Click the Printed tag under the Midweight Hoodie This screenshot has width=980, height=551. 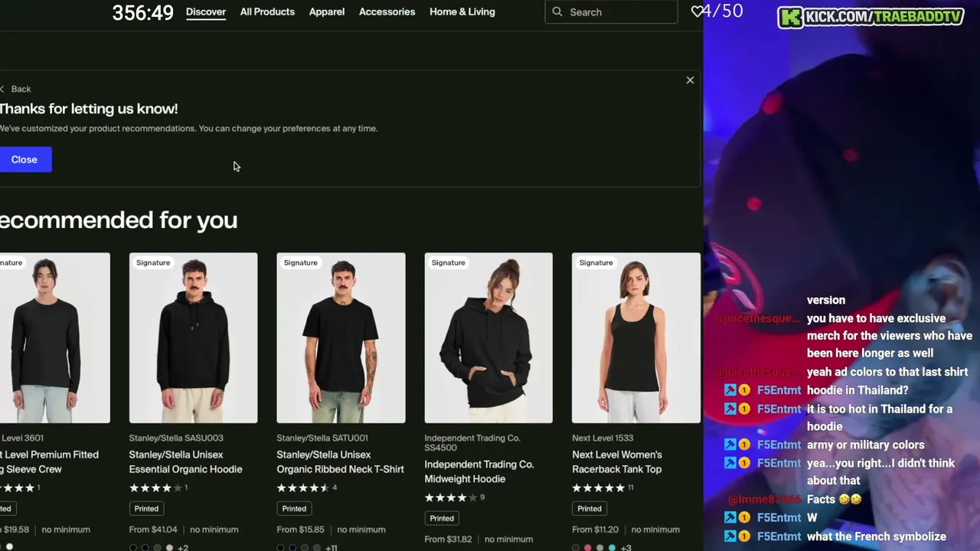pyautogui.click(x=442, y=518)
